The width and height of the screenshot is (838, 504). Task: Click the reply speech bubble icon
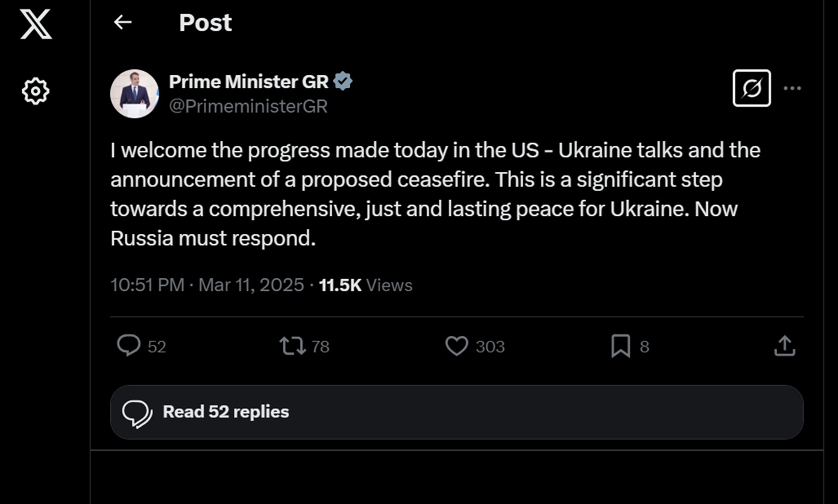[128, 346]
